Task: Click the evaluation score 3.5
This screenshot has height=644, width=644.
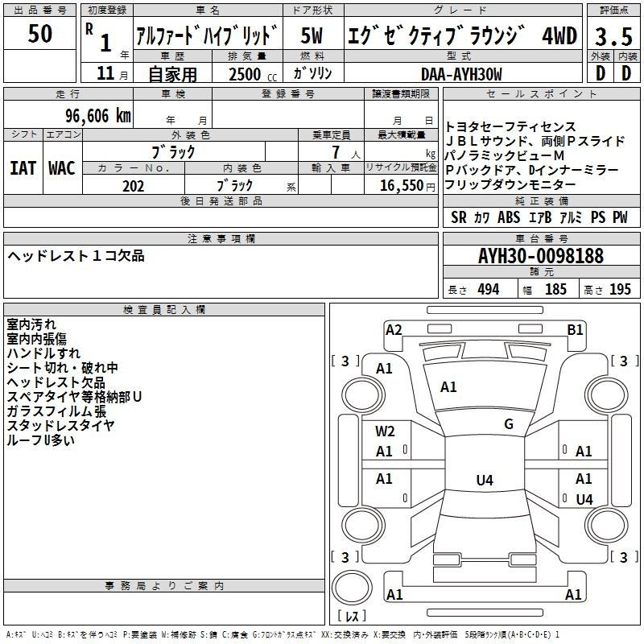Action: (x=613, y=36)
